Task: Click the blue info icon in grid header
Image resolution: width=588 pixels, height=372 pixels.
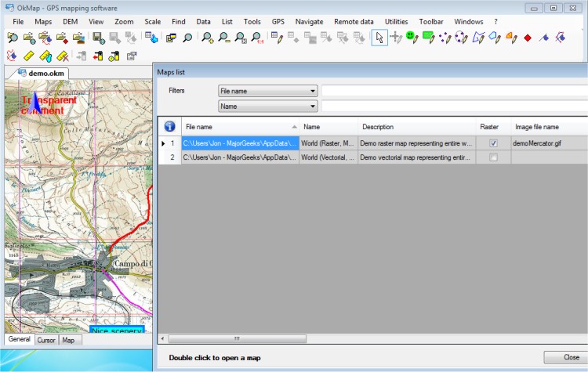Action: (169, 127)
